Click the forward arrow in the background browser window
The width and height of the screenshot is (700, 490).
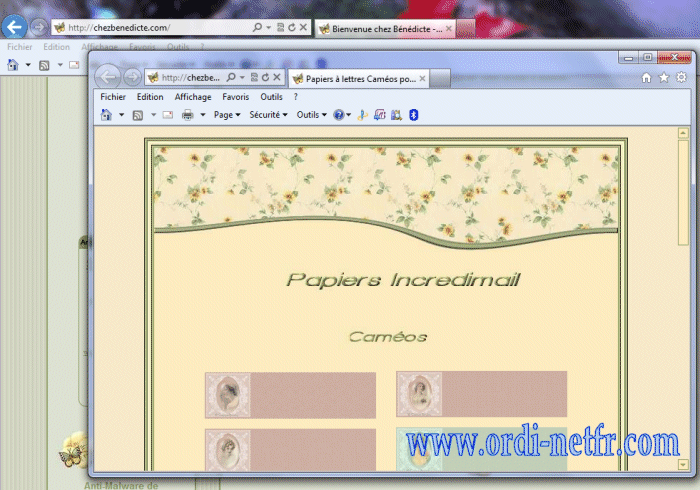39,27
